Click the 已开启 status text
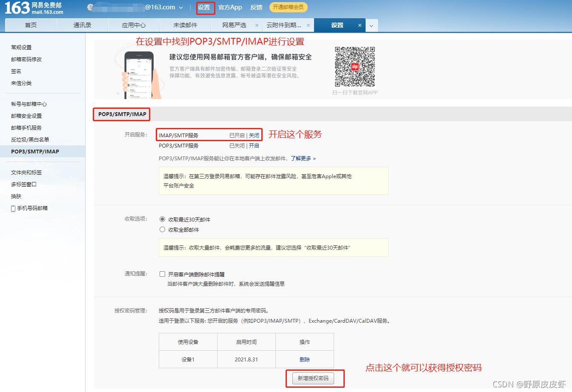572x392 pixels. pyautogui.click(x=237, y=136)
